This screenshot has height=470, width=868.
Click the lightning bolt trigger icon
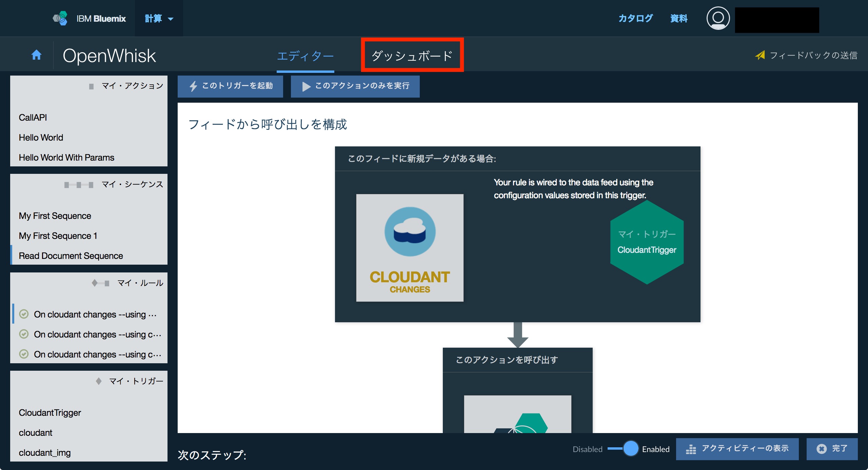pos(193,86)
